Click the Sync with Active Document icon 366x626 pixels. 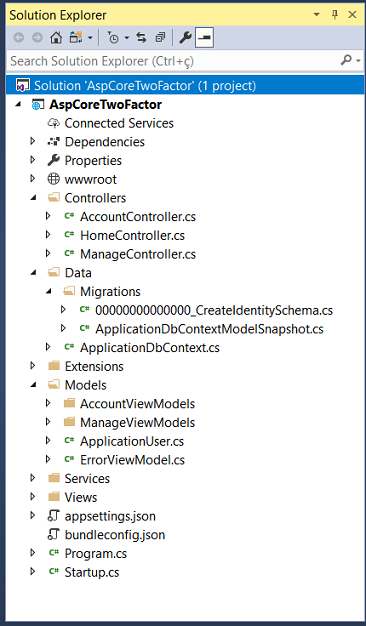[141, 38]
